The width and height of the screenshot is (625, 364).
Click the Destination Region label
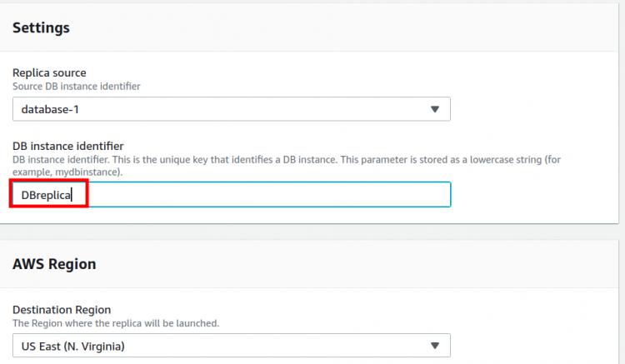[62, 310]
